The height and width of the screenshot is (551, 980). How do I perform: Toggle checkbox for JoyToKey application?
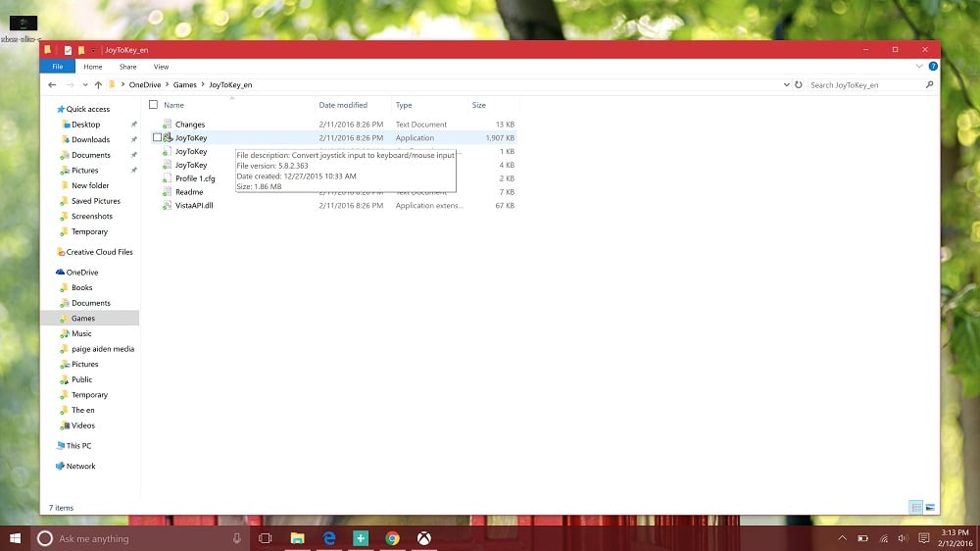point(157,137)
